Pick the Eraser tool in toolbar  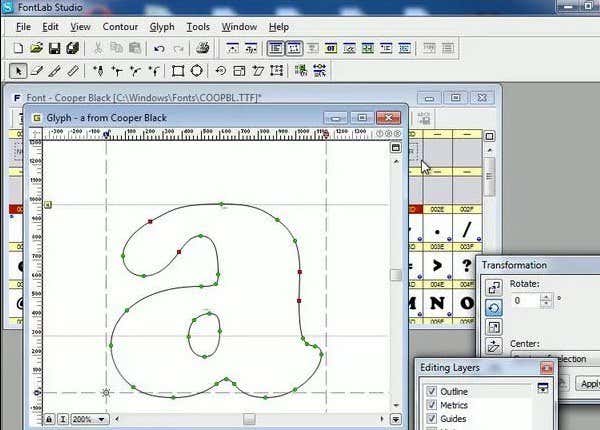click(37, 71)
